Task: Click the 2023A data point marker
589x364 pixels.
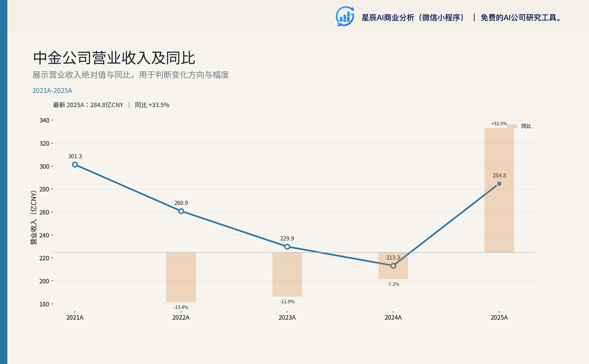Action: pos(287,247)
